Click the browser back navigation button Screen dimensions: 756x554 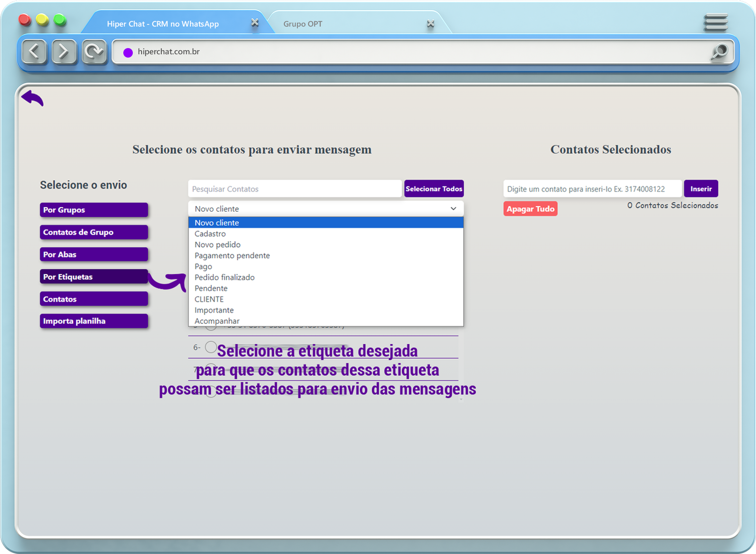[x=34, y=52]
